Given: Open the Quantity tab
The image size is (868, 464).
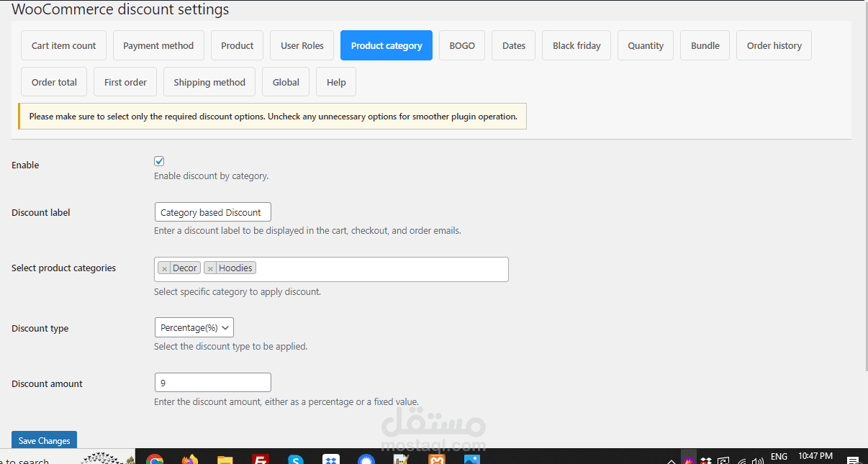Looking at the screenshot, I should 646,45.
